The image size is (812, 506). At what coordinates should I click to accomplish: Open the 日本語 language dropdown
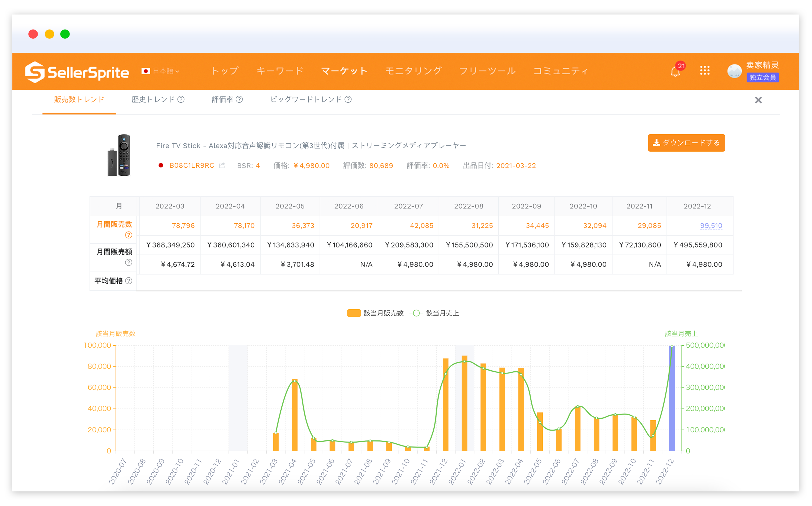pyautogui.click(x=166, y=71)
